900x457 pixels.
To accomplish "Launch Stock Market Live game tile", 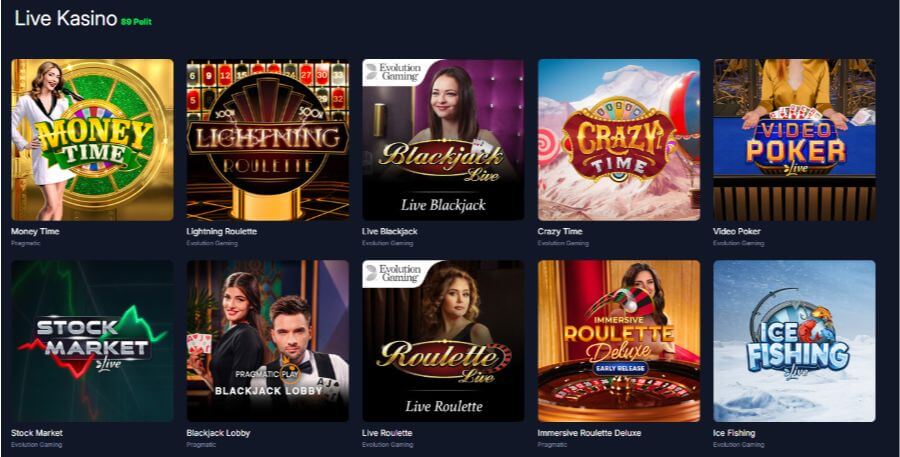I will 92,341.
